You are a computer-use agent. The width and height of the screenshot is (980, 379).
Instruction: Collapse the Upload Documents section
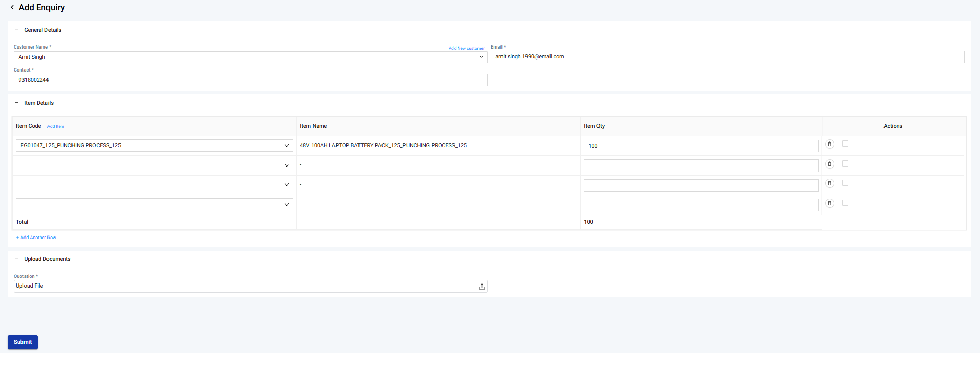17,259
